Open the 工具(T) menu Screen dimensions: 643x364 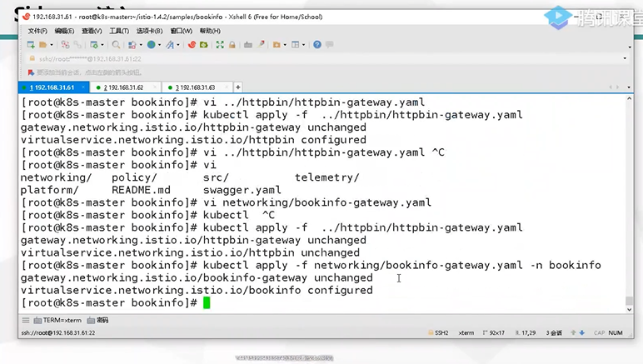click(x=119, y=31)
